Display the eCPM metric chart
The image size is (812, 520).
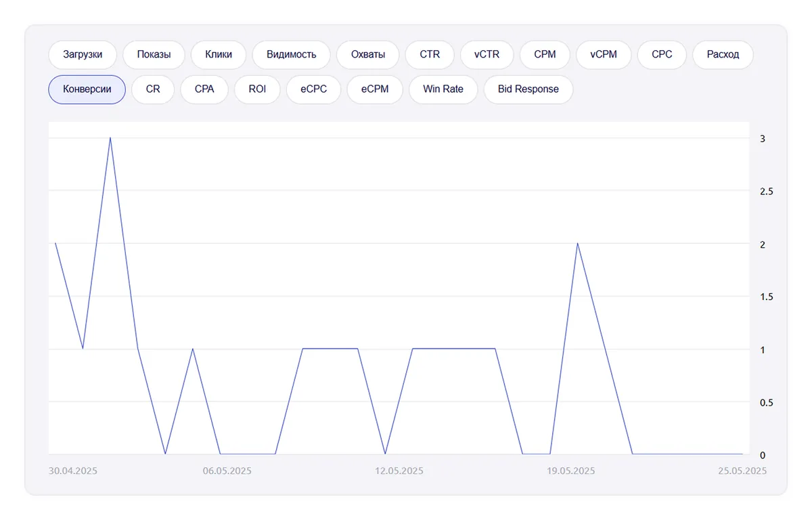(x=375, y=89)
